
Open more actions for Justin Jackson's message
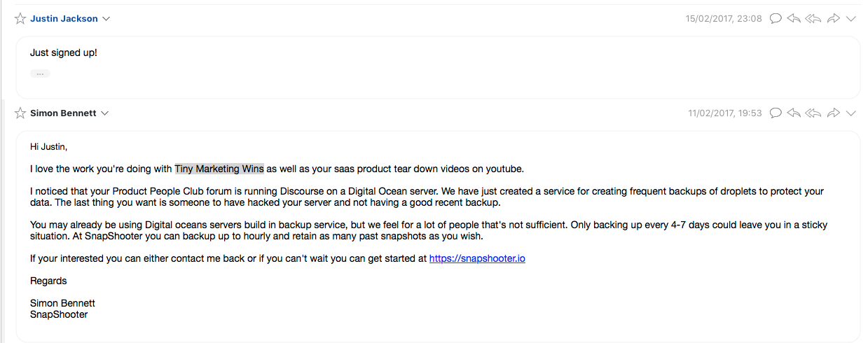(851, 19)
